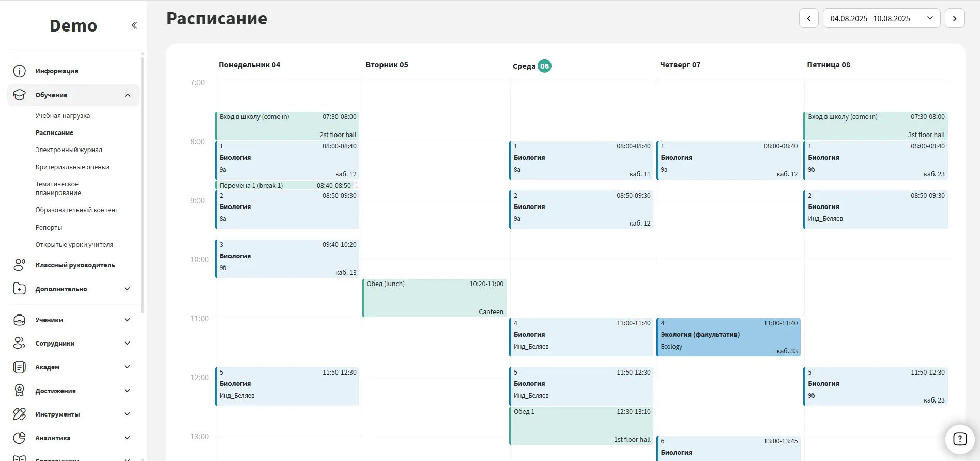The image size is (980, 461).
Task: Open the week date range dropdown
Action: coord(881,18)
